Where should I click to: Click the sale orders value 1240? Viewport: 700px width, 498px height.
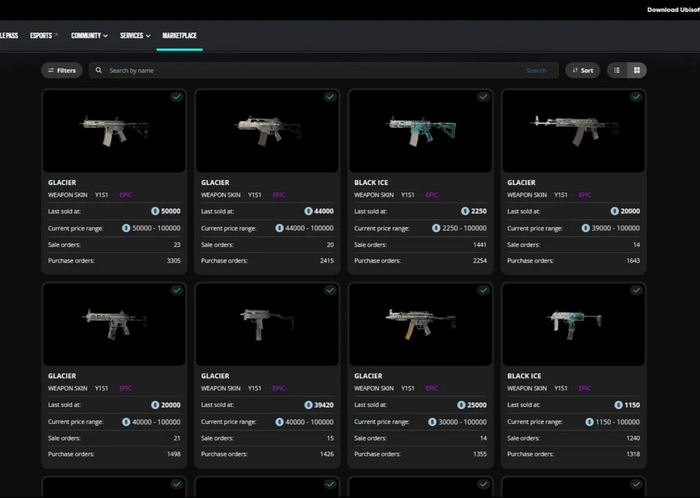coord(633,438)
